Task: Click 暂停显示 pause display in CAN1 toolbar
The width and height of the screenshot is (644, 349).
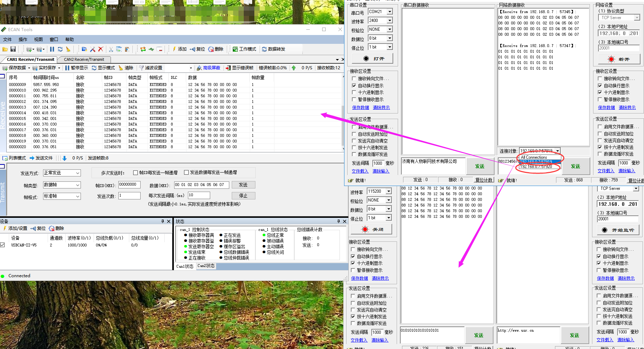Action: [x=76, y=68]
